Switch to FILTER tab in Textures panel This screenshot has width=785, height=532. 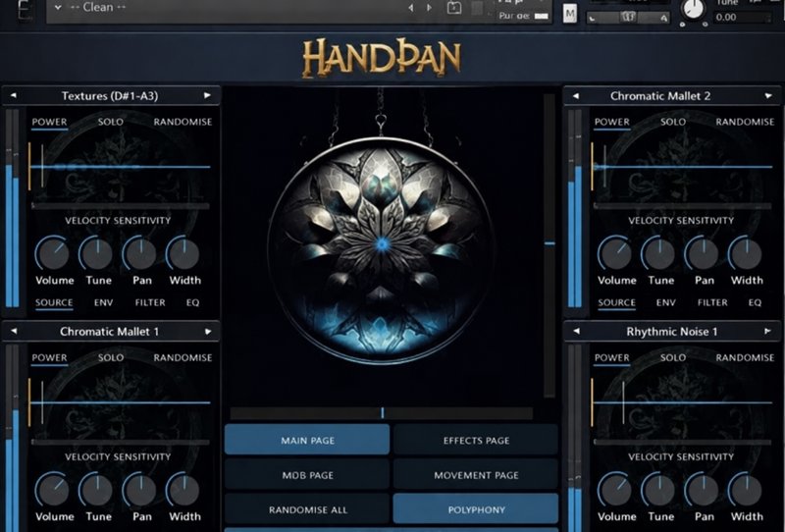[150, 302]
